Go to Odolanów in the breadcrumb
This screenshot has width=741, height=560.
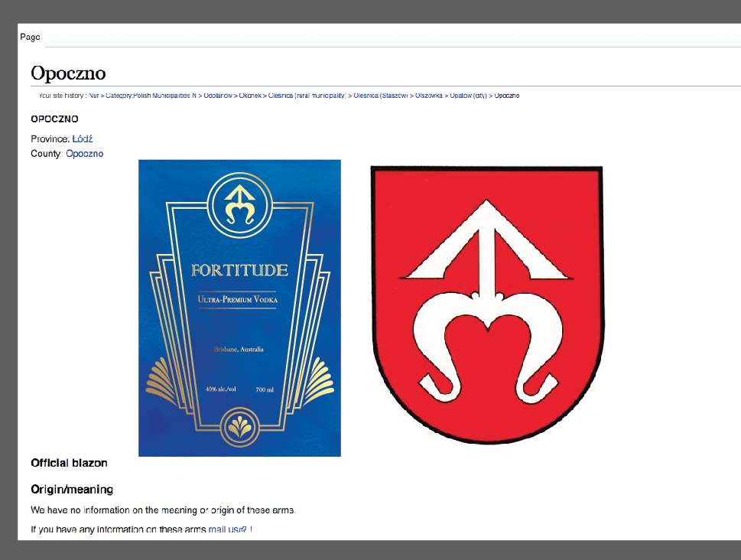(218, 96)
